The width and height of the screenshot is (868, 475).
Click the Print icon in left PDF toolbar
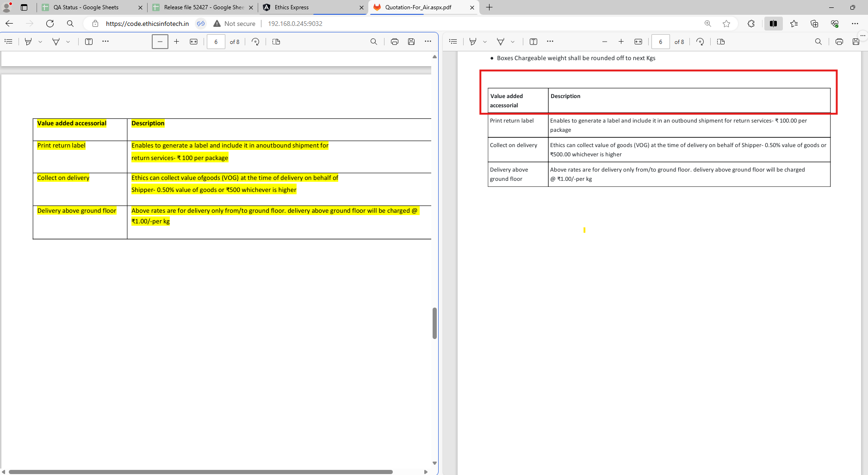coord(394,42)
